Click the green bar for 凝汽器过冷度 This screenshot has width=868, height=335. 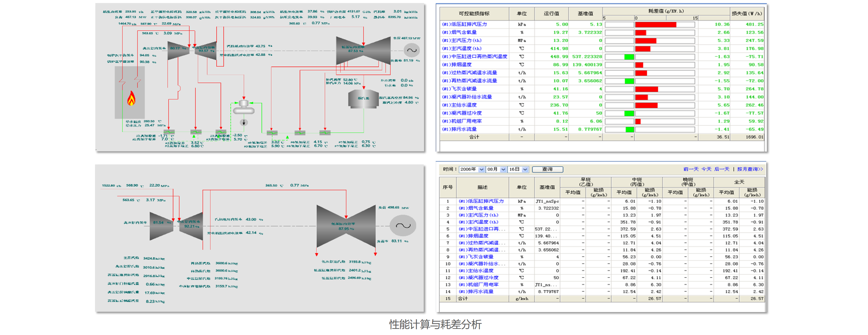(x=629, y=114)
